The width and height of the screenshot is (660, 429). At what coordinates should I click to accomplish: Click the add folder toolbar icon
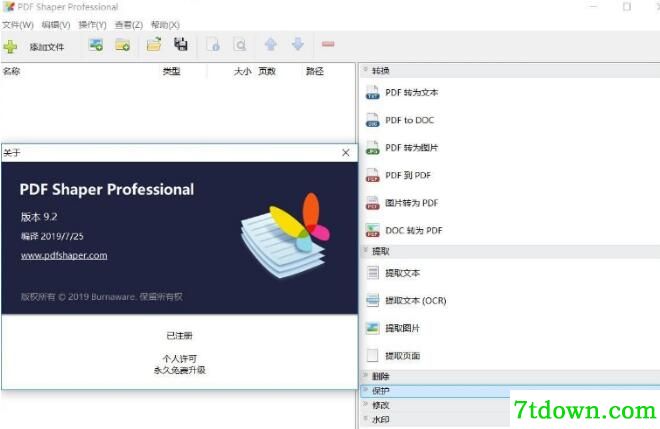click(x=122, y=45)
